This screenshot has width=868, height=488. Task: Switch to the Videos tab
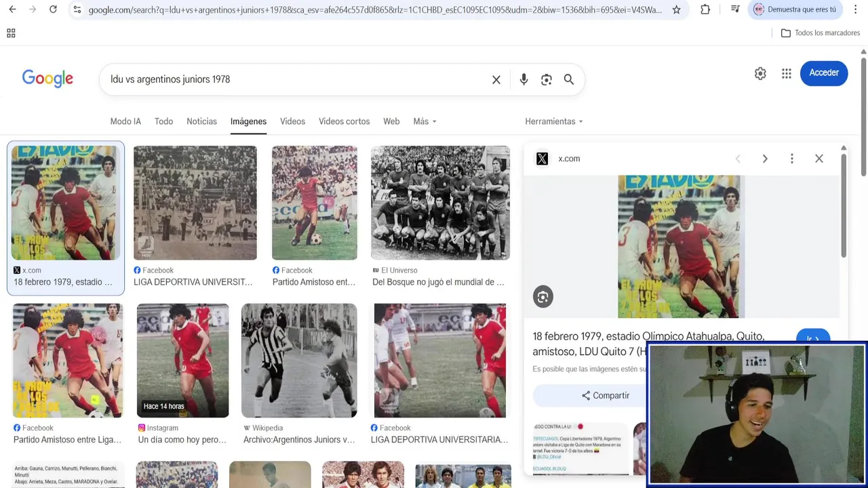click(x=292, y=121)
